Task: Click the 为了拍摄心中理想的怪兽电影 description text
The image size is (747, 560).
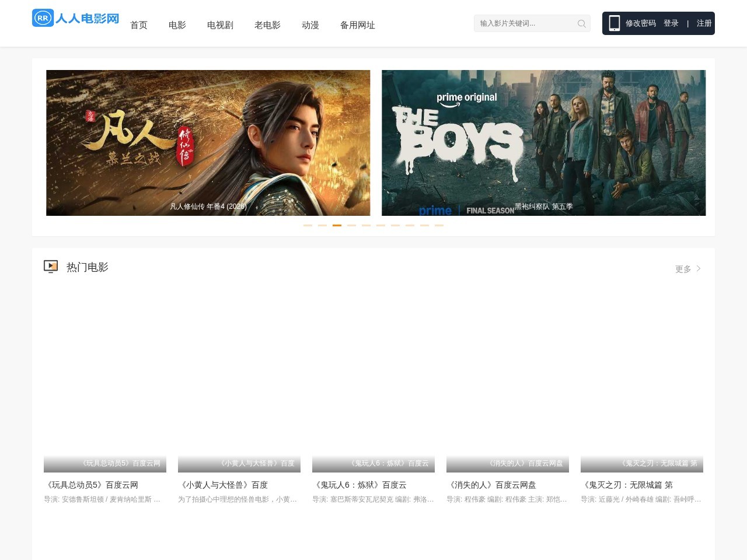Action: click(x=238, y=499)
